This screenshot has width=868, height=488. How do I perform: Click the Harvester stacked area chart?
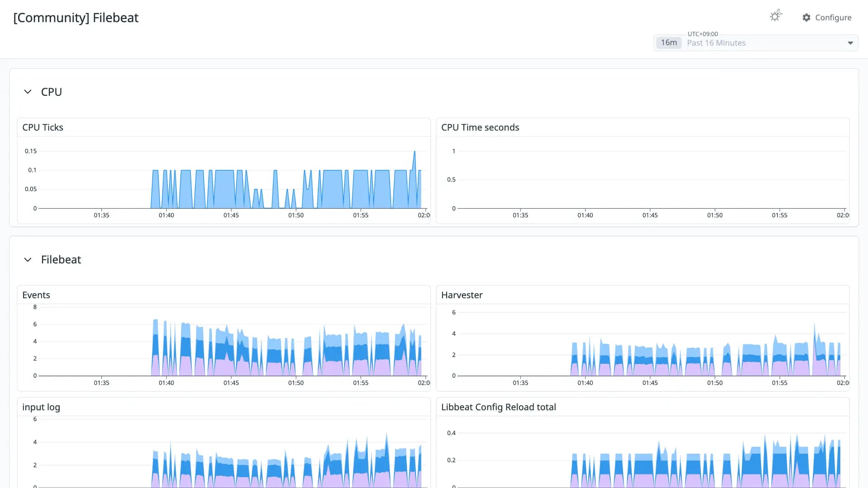[651, 343]
